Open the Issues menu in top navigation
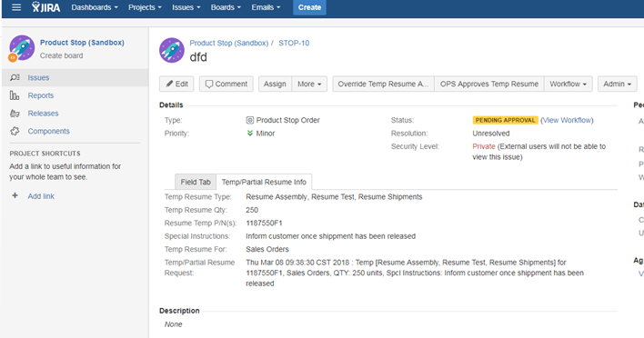 pos(186,7)
